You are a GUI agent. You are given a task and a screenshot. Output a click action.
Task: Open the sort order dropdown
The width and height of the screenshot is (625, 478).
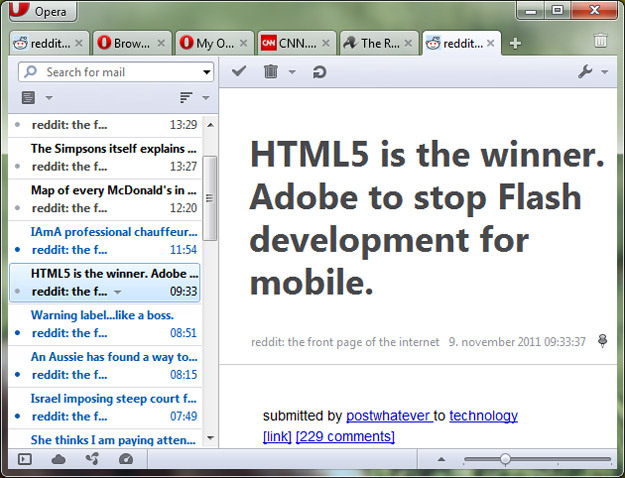coord(194,97)
